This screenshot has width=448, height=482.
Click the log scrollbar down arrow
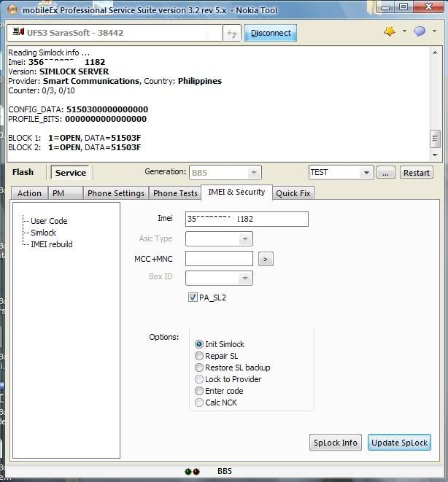435,155
